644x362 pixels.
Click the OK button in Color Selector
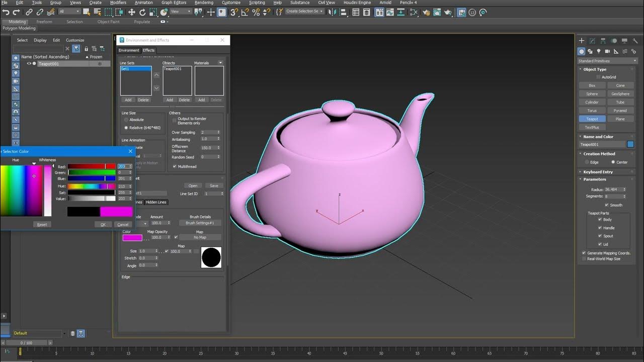[103, 225]
